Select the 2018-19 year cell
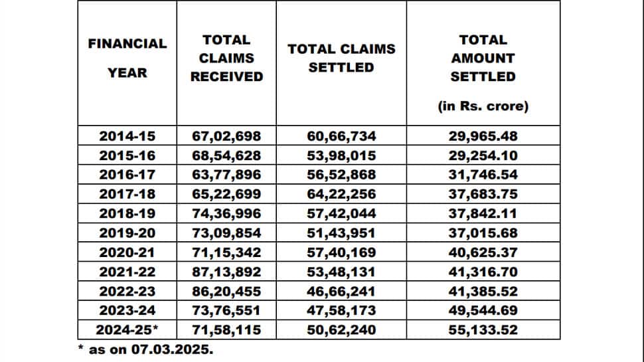644x362 pixels. tap(127, 214)
